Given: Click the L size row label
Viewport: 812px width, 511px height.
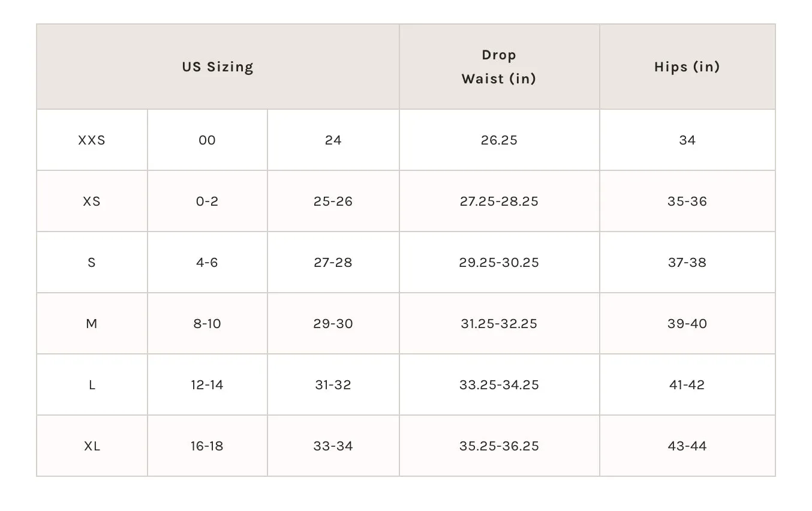Looking at the screenshot, I should pos(92,385).
